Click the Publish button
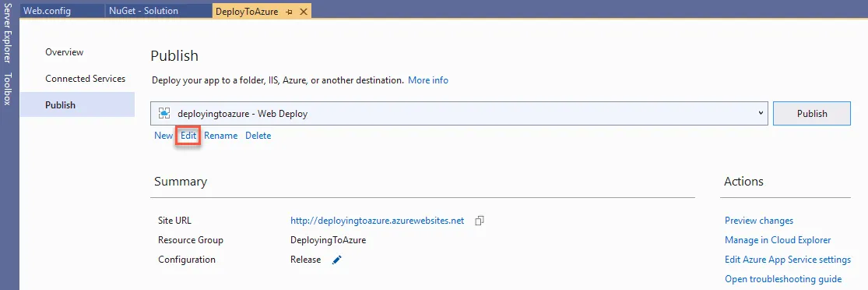Screen dimensions: 868x290 (811, 114)
